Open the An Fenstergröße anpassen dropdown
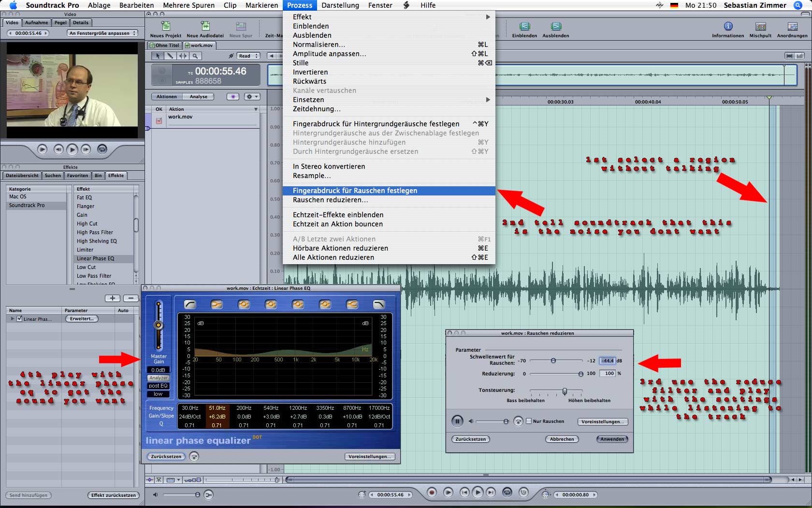This screenshot has width=812, height=508. tap(102, 33)
